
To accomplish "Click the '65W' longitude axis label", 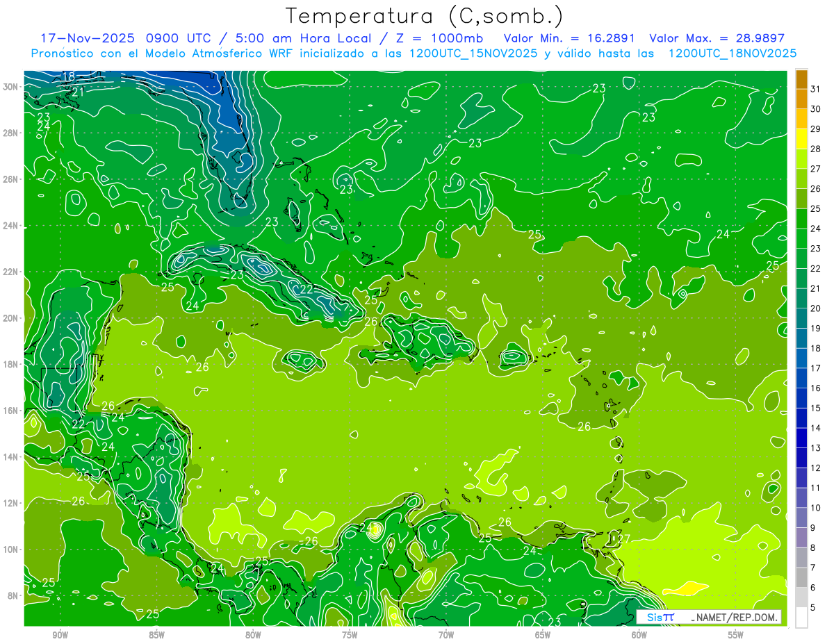I will click(543, 635).
